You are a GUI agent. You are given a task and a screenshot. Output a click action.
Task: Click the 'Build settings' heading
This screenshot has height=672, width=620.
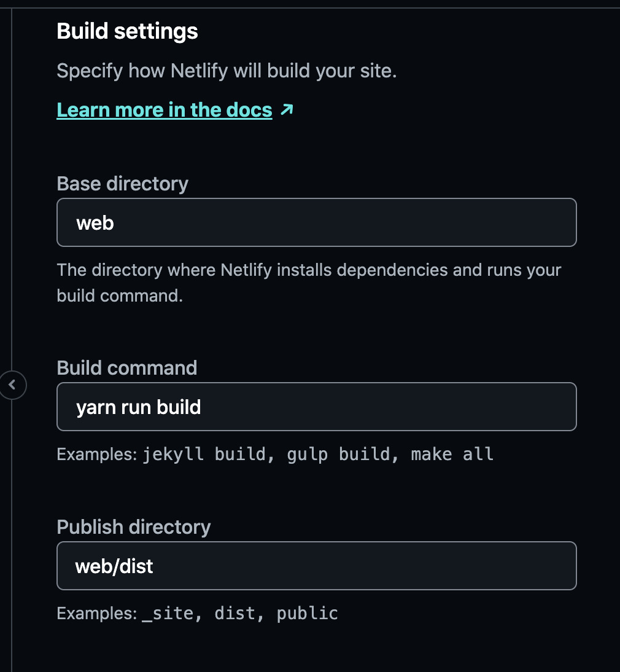127,31
